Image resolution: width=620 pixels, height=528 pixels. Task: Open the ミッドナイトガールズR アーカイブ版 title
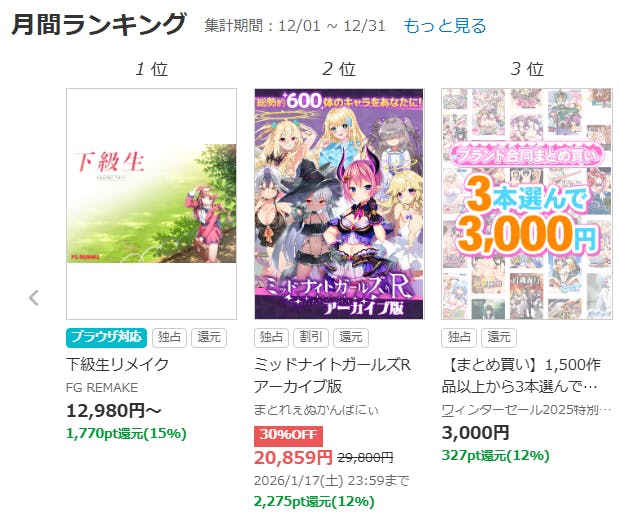coord(332,375)
